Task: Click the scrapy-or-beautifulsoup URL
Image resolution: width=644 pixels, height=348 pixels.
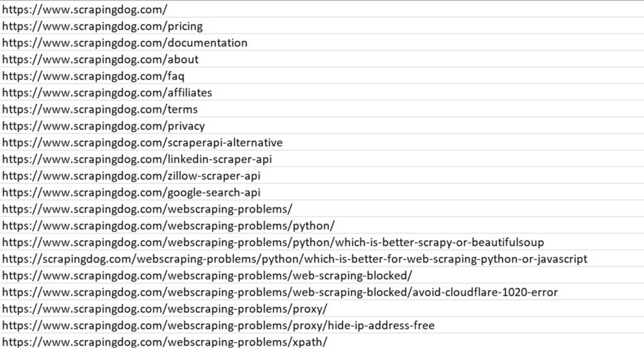Action: point(273,242)
